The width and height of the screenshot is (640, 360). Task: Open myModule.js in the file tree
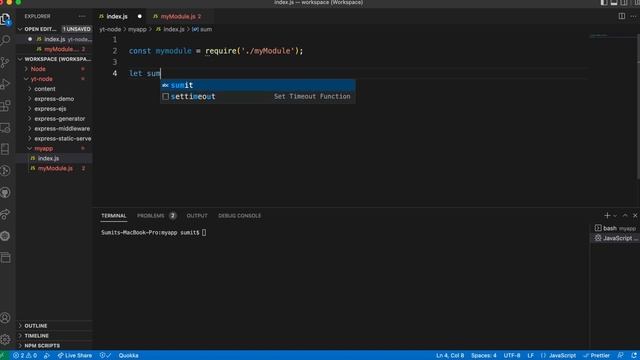[x=54, y=168]
